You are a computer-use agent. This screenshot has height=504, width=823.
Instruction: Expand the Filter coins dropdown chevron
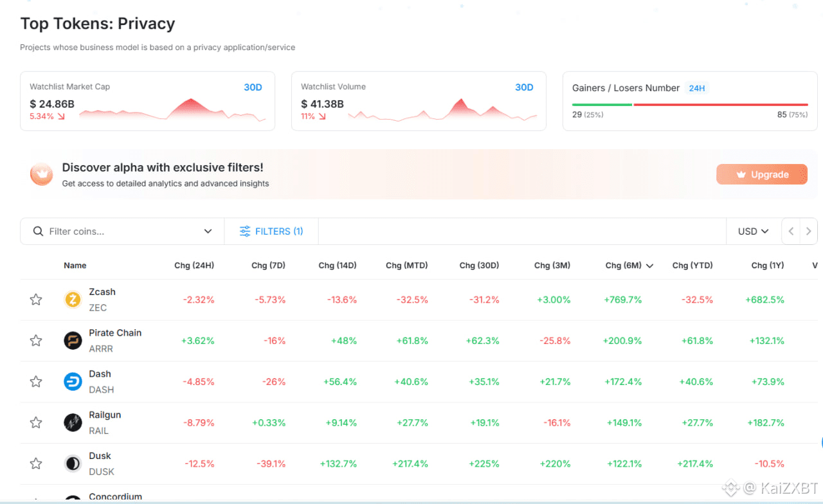coord(208,231)
